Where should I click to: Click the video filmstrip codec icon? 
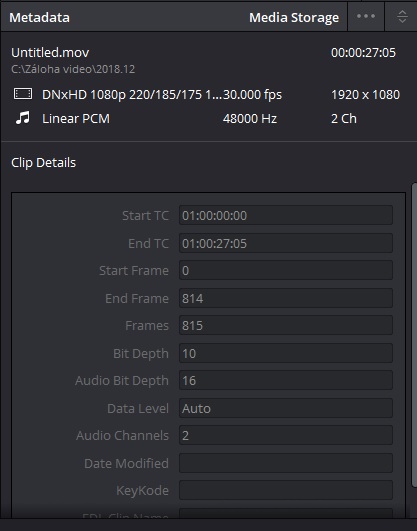pos(23,94)
